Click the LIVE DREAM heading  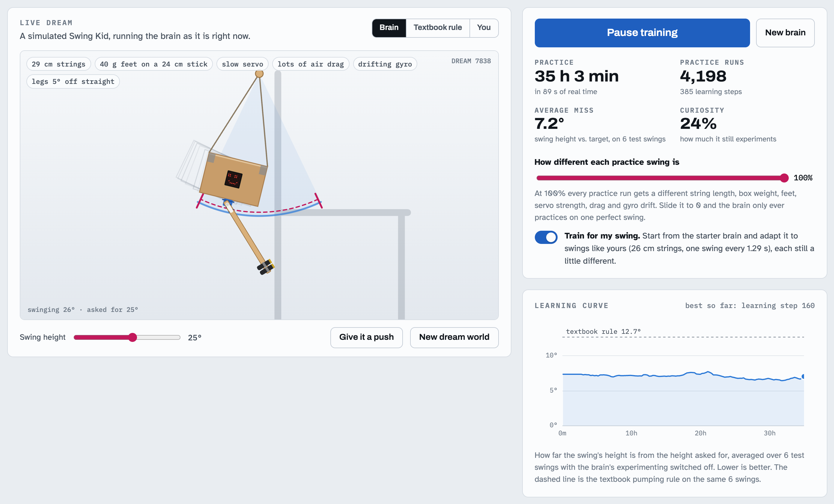pyautogui.click(x=46, y=23)
